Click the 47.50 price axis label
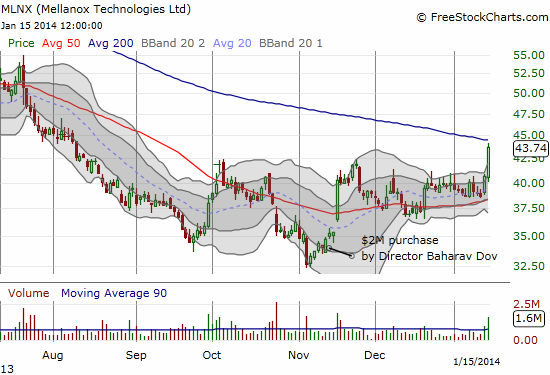 pos(529,114)
